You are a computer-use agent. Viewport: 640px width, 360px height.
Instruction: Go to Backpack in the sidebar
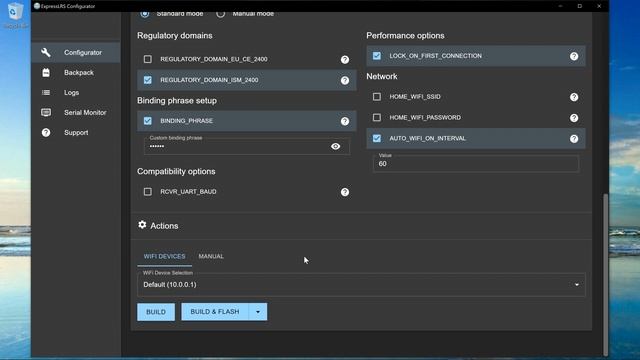click(x=76, y=72)
